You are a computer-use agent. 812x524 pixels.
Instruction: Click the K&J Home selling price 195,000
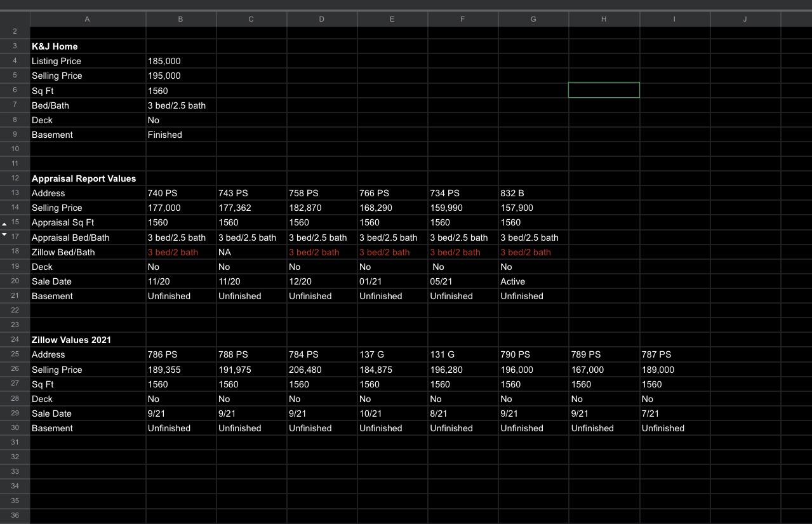[181, 76]
